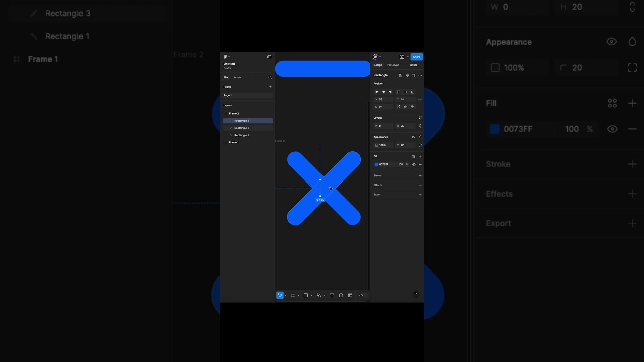Open the Figma main menu logo
This screenshot has height=362, width=644.
225,57
